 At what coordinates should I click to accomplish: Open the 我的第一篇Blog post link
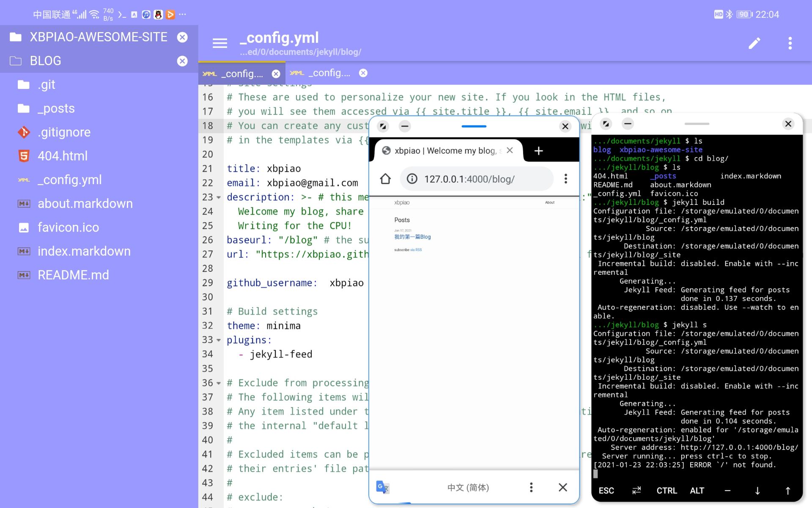[412, 237]
